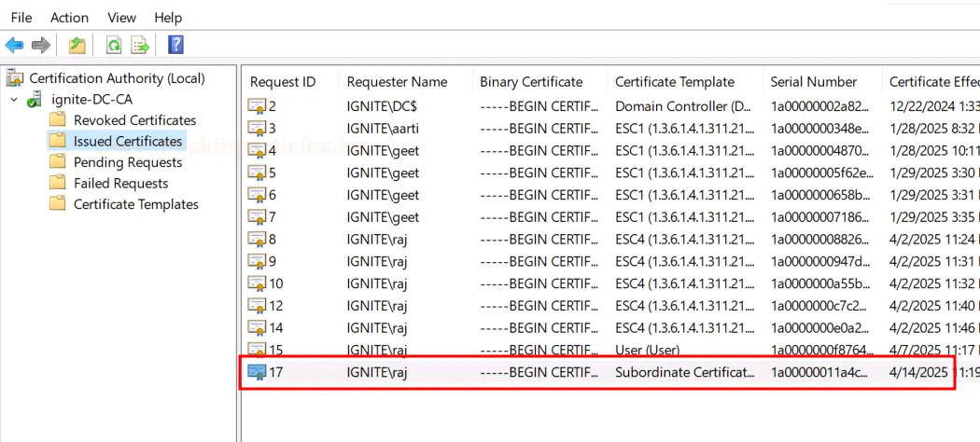
Task: Select Pending Requests in the tree
Action: [128, 162]
